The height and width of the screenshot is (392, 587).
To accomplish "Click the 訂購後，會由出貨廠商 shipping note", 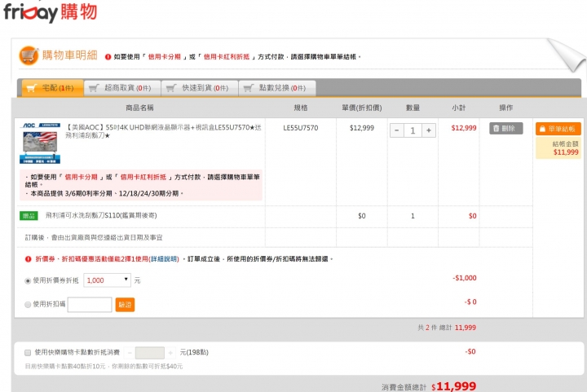I will coord(94,237).
